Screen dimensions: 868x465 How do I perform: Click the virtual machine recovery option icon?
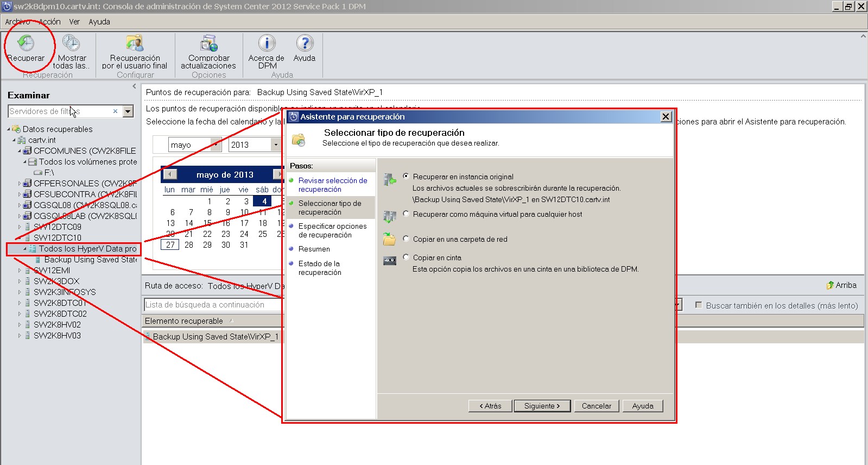[x=389, y=217]
